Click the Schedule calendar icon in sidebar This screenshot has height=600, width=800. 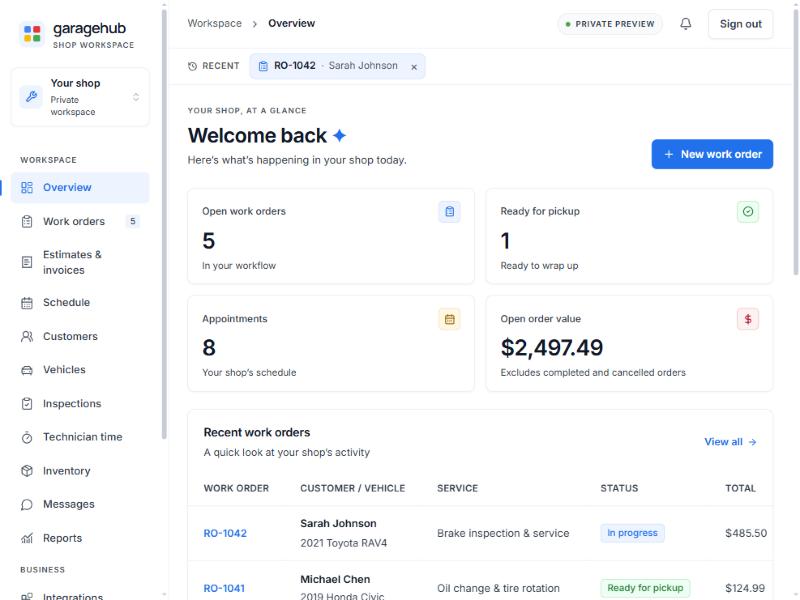click(27, 303)
